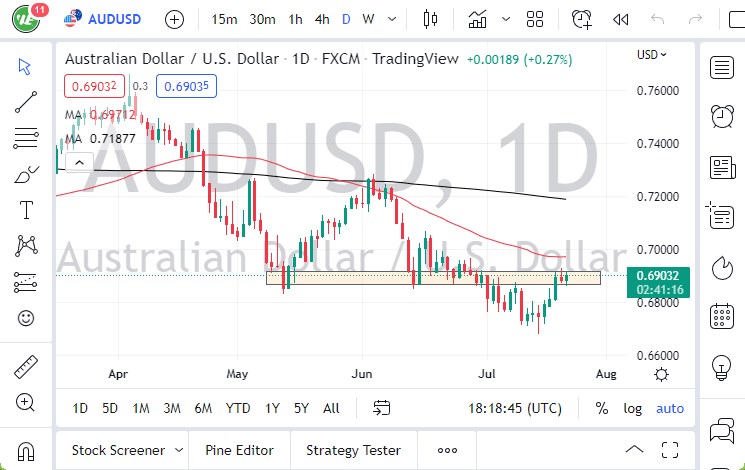
Task: Select the 4h timeframe
Action: pos(321,19)
